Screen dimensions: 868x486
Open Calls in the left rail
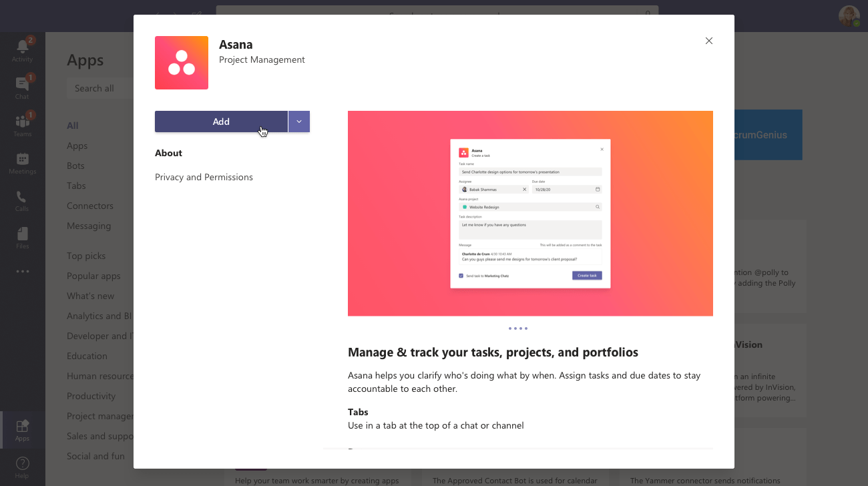pyautogui.click(x=22, y=200)
